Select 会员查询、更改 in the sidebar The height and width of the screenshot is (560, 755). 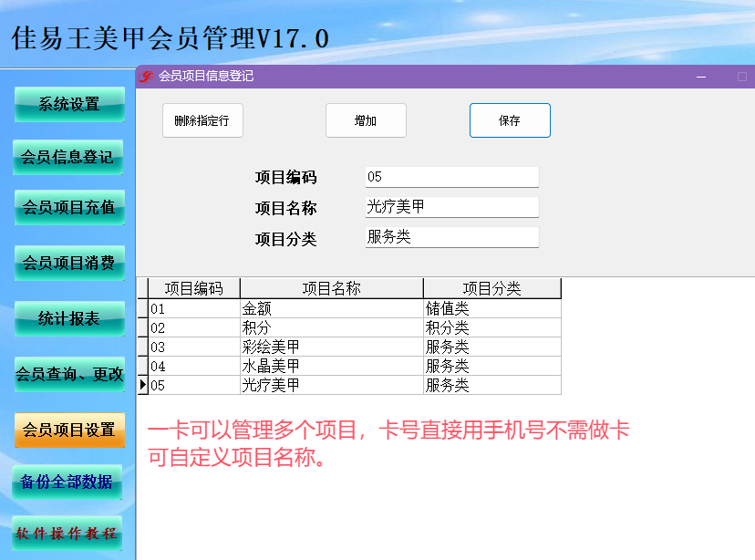[x=69, y=374]
